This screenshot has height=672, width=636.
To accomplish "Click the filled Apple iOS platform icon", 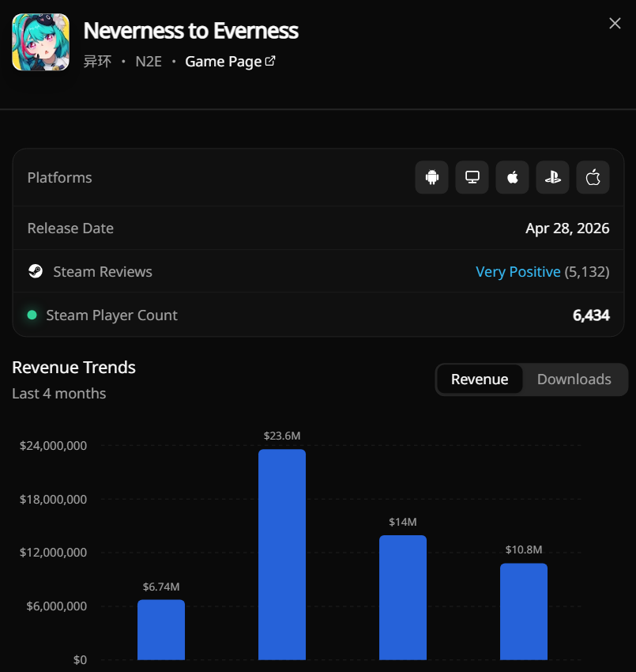I will (512, 177).
